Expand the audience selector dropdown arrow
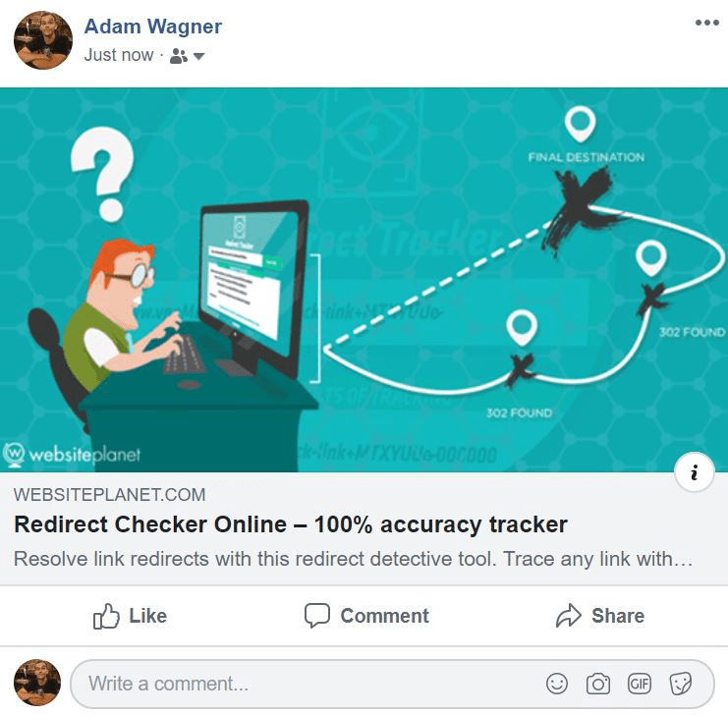Viewport: 728px width, 715px height. (x=198, y=57)
